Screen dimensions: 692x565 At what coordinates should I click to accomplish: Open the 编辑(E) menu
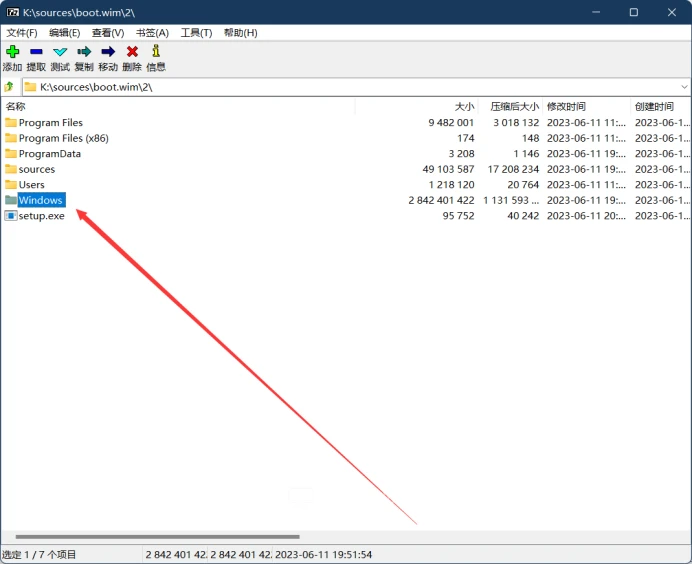coord(64,33)
